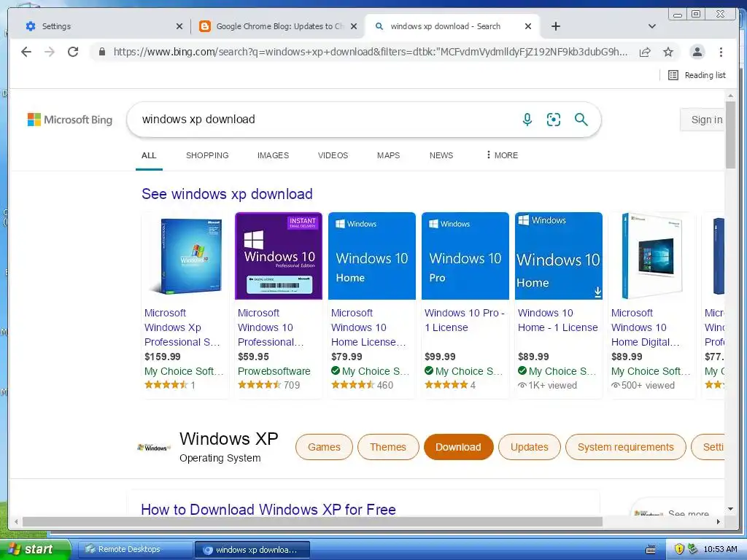Click the vertical scrollbar down arrow
This screenshot has width=747, height=560.
pos(731,509)
